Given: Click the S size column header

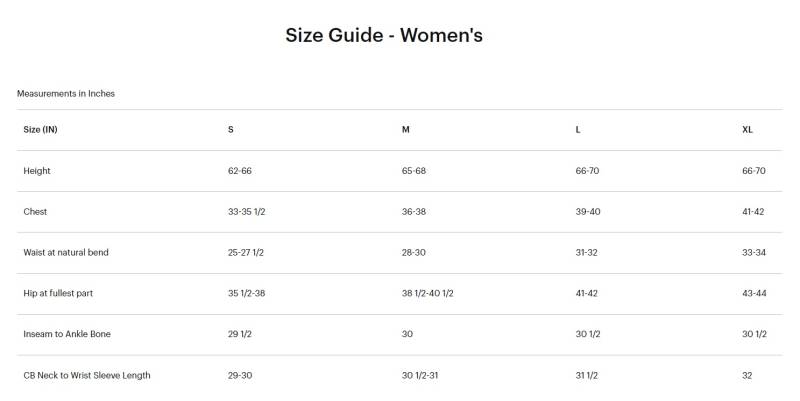Looking at the screenshot, I should (x=231, y=130).
